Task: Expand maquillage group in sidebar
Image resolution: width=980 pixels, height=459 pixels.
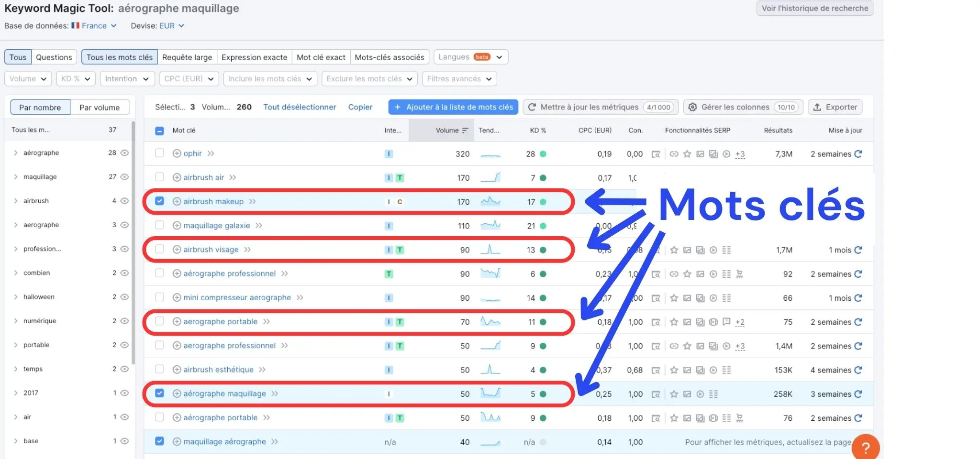Action: tap(16, 177)
